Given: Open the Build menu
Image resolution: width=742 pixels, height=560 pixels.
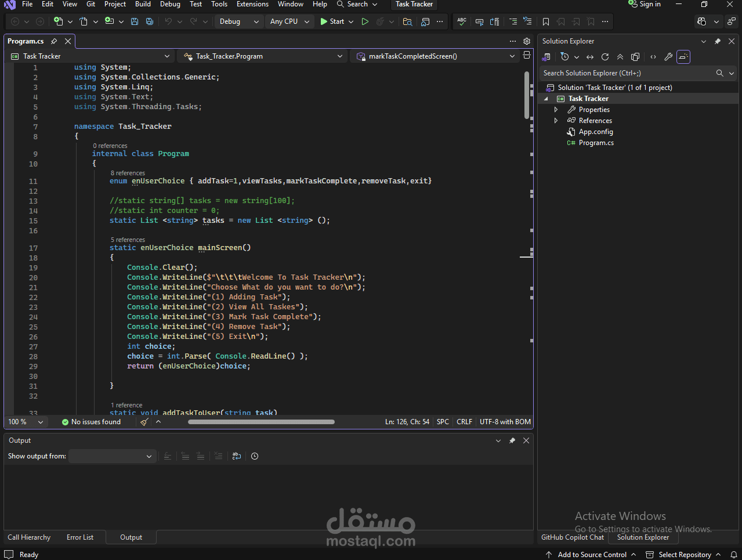Looking at the screenshot, I should tap(143, 4).
